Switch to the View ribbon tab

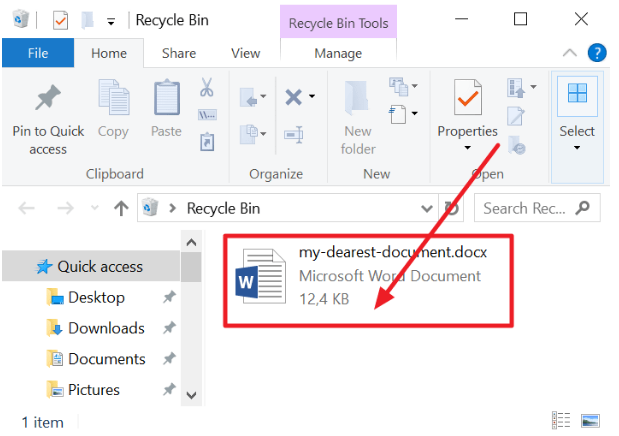tap(245, 53)
